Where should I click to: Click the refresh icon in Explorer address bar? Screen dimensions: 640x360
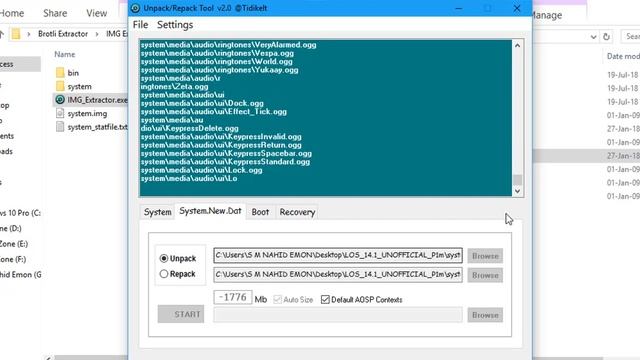click(607, 37)
